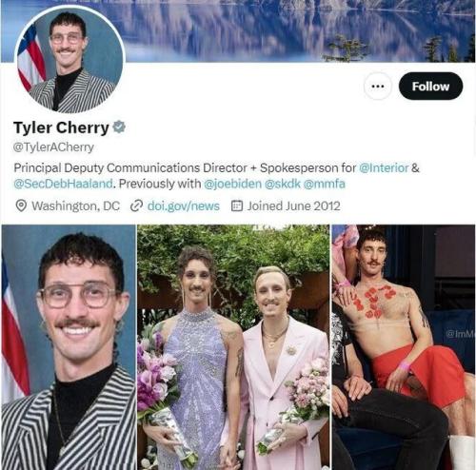Open the three-dot more options menu

click(377, 86)
